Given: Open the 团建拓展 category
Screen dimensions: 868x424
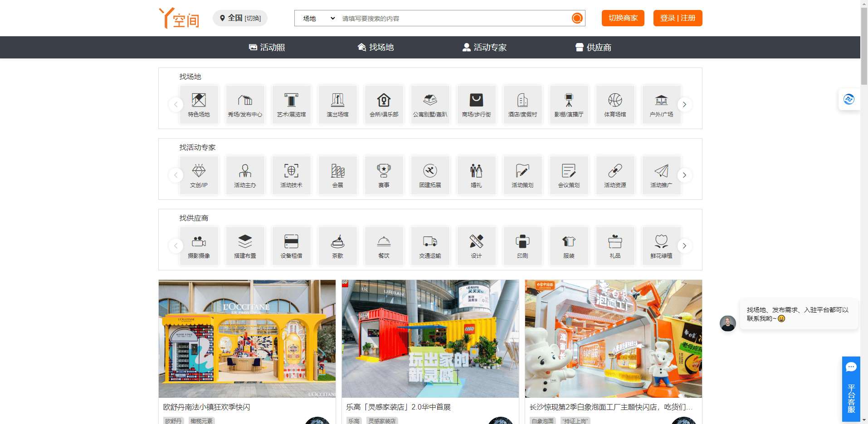Looking at the screenshot, I should (430, 175).
